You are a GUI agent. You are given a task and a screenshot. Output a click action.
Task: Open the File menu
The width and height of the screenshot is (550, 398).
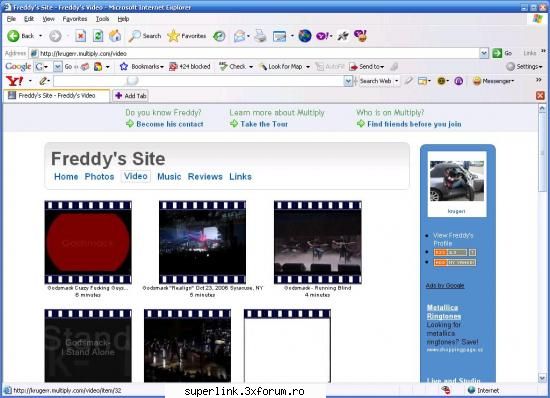(x=11, y=19)
